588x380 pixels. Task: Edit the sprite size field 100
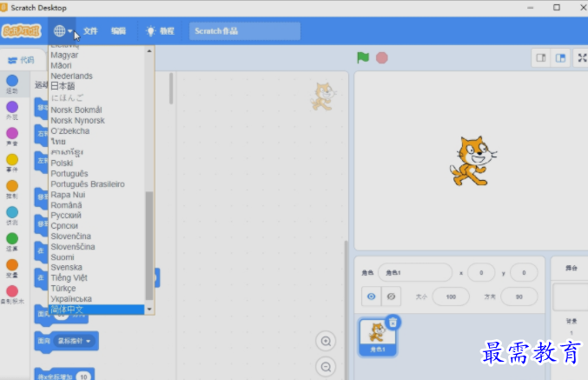[451, 297]
